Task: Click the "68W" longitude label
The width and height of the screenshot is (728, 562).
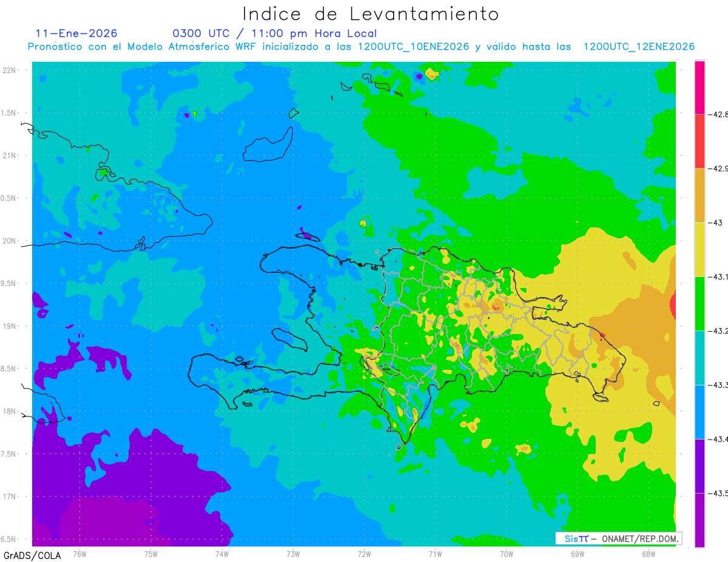Action: (x=649, y=554)
